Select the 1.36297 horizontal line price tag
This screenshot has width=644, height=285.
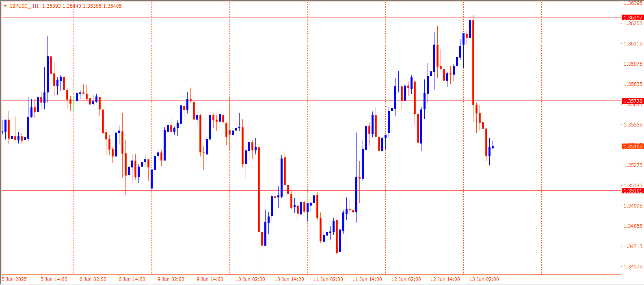632,17
